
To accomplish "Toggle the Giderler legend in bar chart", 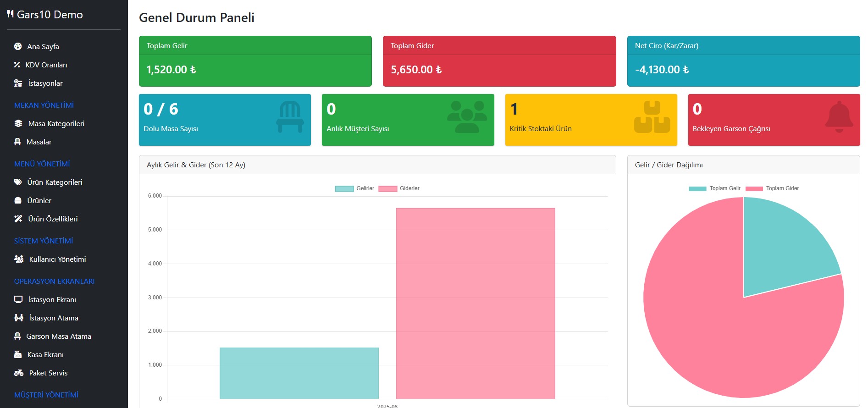I will tap(399, 188).
